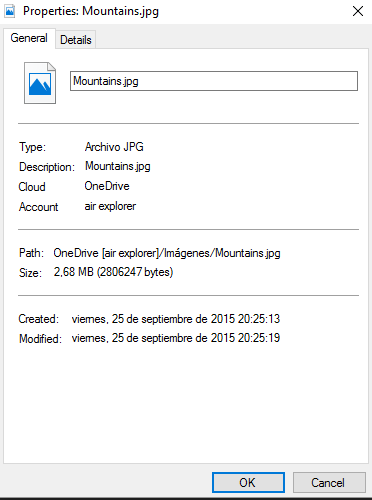Switch to the Details tab

click(76, 40)
